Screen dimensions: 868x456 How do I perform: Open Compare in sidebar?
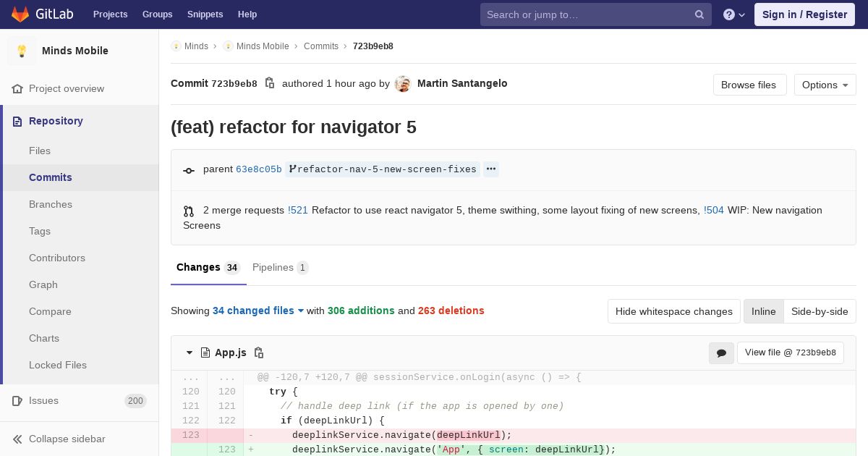pyautogui.click(x=50, y=312)
